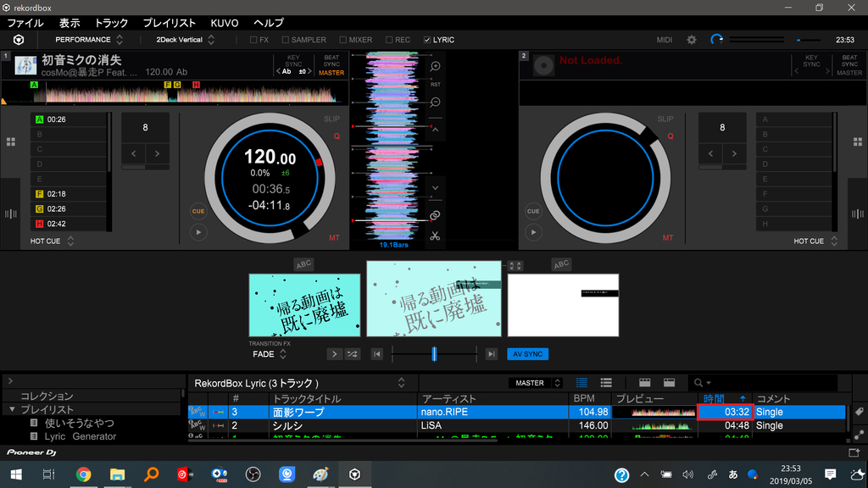Click the MIDI button
Viewport: 868px width, 488px height.
coord(665,40)
